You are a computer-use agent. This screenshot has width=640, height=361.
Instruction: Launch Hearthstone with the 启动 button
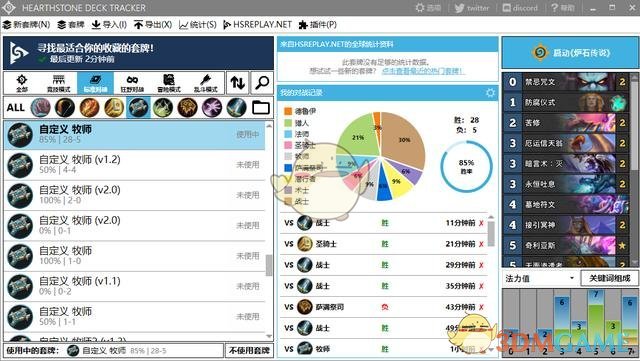[571, 53]
